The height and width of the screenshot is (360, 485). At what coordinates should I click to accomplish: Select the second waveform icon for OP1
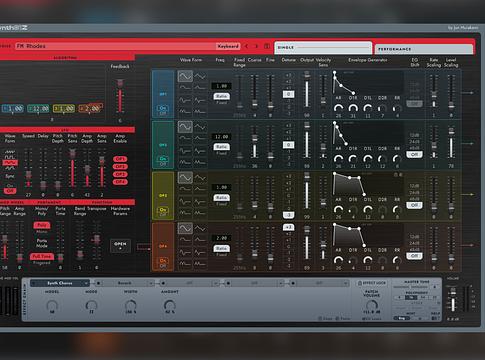[200, 76]
